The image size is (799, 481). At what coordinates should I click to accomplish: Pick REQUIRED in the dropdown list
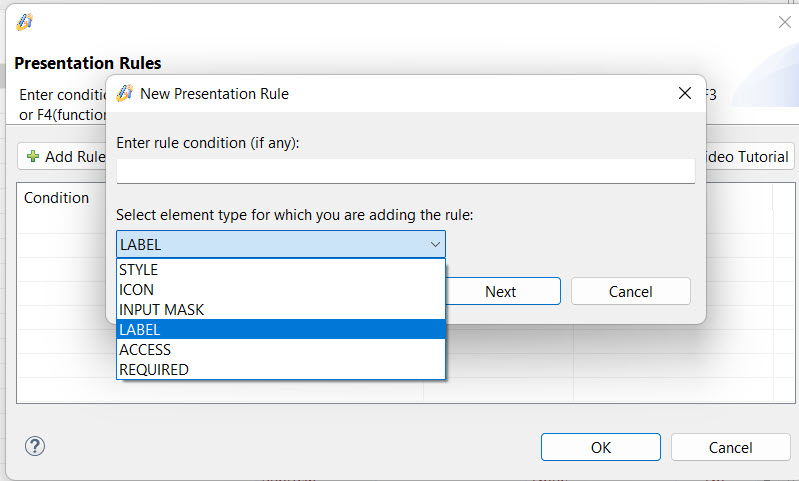[x=281, y=369]
